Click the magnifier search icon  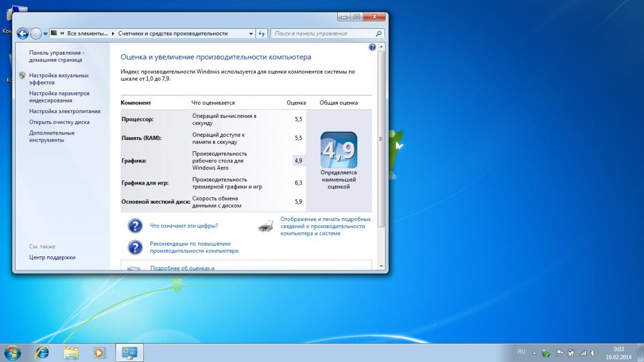[x=379, y=33]
